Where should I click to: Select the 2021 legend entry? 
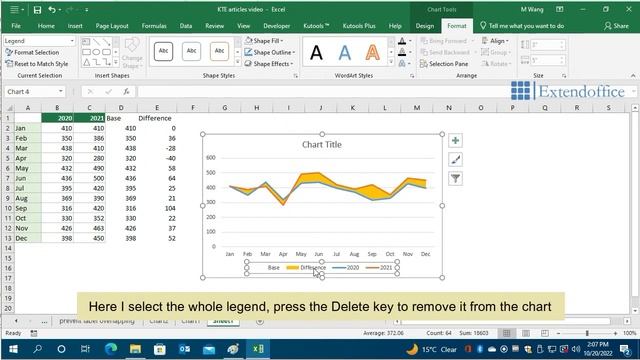coord(379,267)
